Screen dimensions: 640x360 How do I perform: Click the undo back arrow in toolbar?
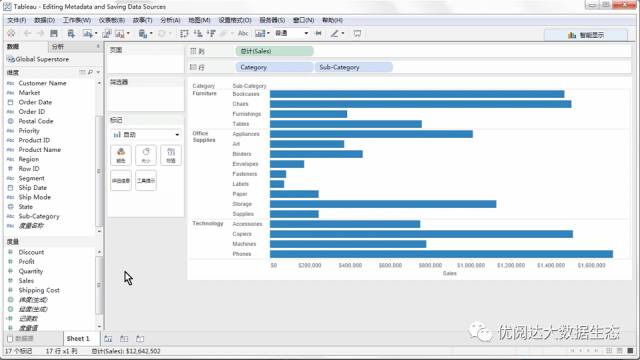pyautogui.click(x=27, y=33)
